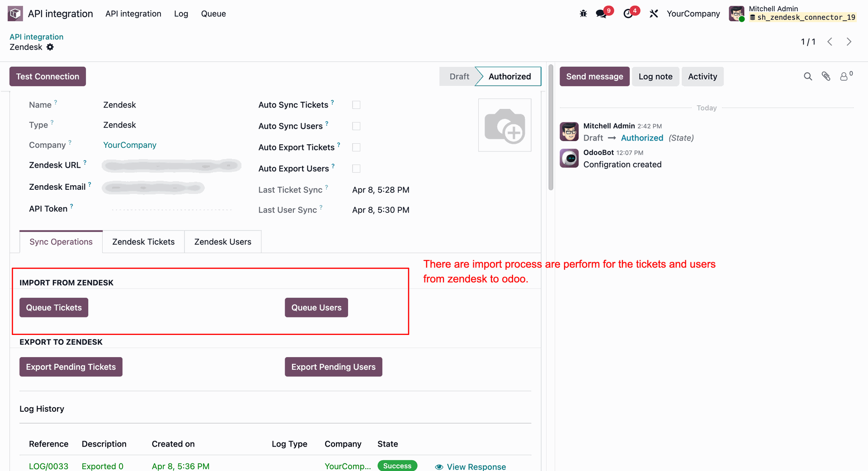Open the API integration menu item

point(133,14)
